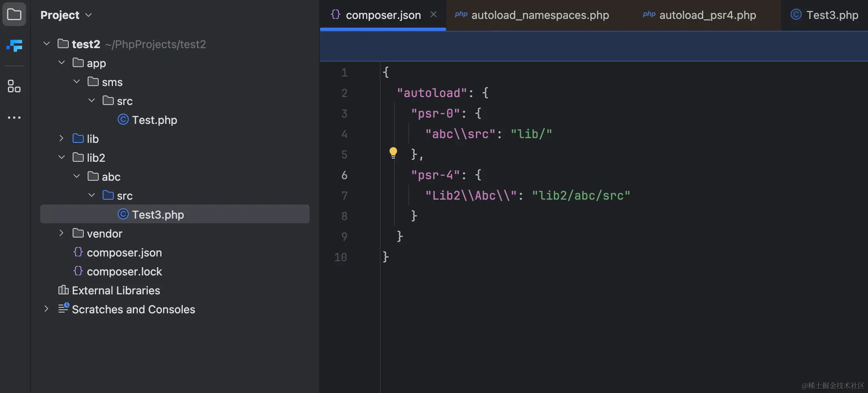Click the php icon on autoload_psr4.php tab

point(649,14)
